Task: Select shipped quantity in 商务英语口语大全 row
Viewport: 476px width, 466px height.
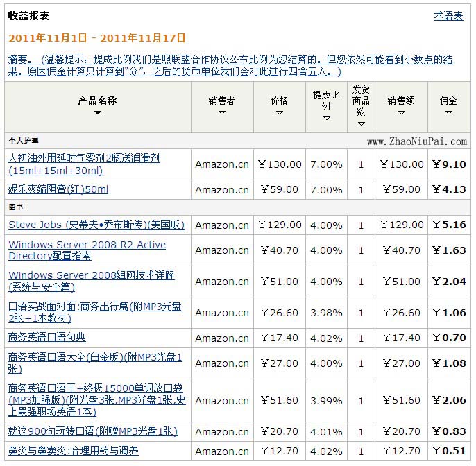Action: coord(361,363)
